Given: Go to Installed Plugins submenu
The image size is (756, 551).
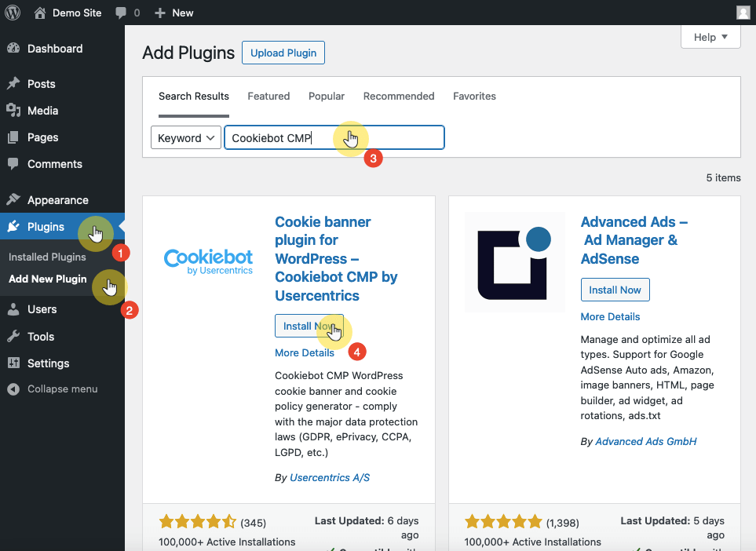Looking at the screenshot, I should coord(47,257).
